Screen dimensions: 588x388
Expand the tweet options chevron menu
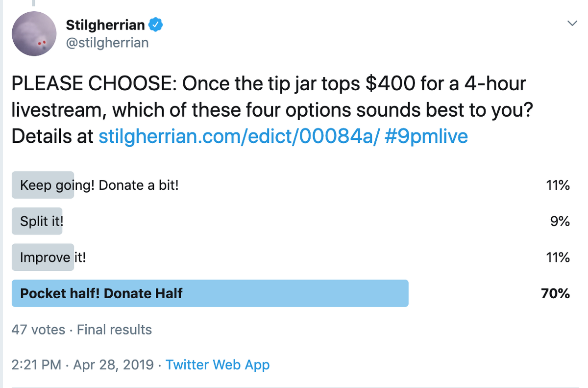pyautogui.click(x=571, y=24)
